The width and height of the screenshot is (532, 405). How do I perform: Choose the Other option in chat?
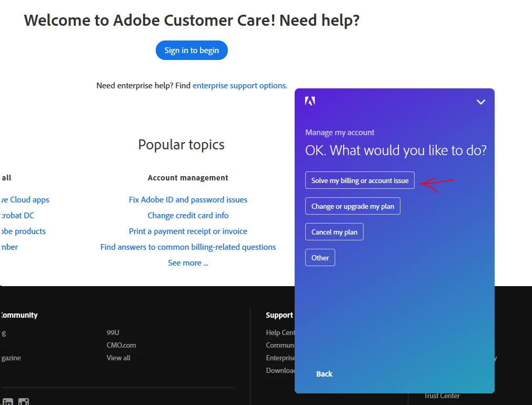[x=320, y=257]
